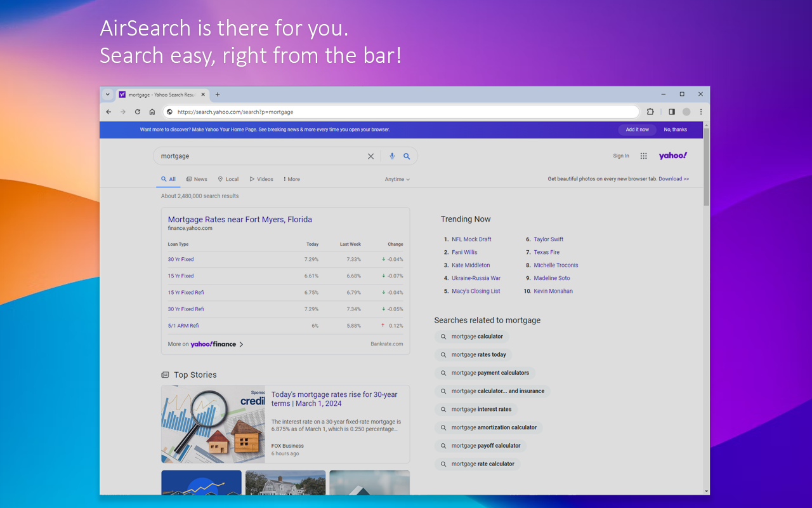Open 30 Yr Fixed Refi link
The width and height of the screenshot is (812, 508).
[x=186, y=309]
